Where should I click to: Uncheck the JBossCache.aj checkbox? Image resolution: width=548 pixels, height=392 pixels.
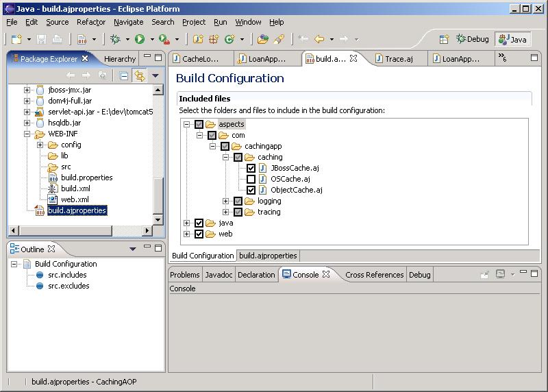point(251,169)
